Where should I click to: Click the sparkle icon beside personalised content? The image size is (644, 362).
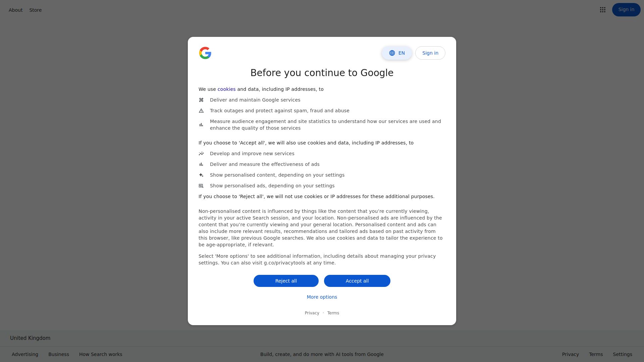click(x=201, y=175)
